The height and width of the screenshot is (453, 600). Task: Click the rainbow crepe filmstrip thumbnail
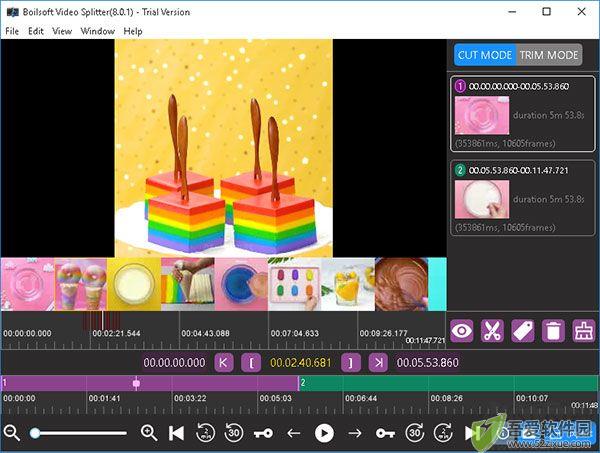188,284
